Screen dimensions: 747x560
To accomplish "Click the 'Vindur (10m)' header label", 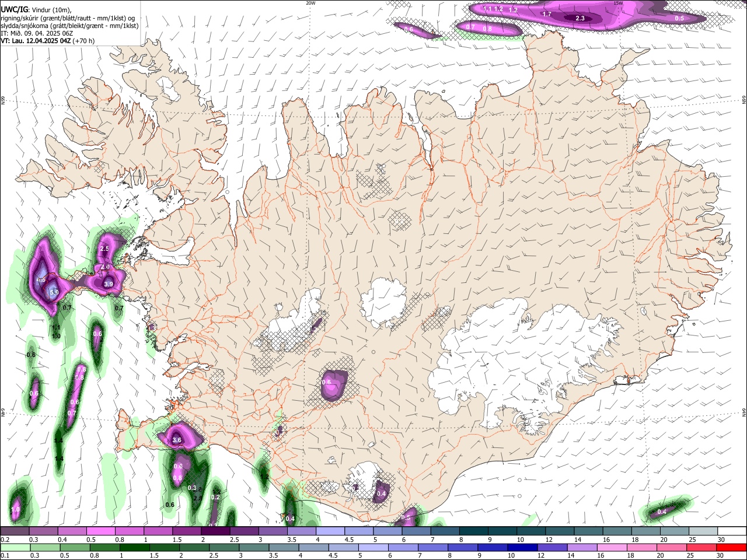I will [53, 10].
